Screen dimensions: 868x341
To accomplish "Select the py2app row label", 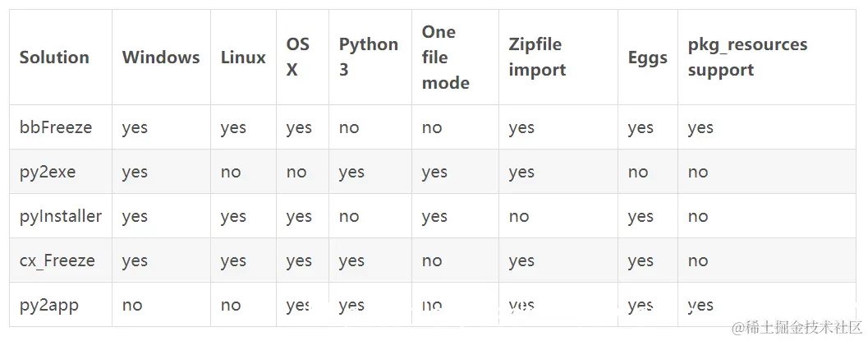I will coord(49,305).
